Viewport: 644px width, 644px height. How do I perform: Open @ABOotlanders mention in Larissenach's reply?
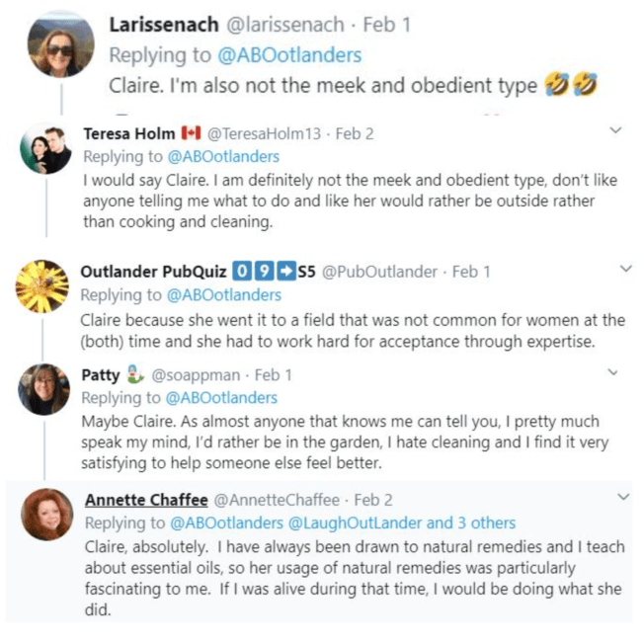point(290,55)
